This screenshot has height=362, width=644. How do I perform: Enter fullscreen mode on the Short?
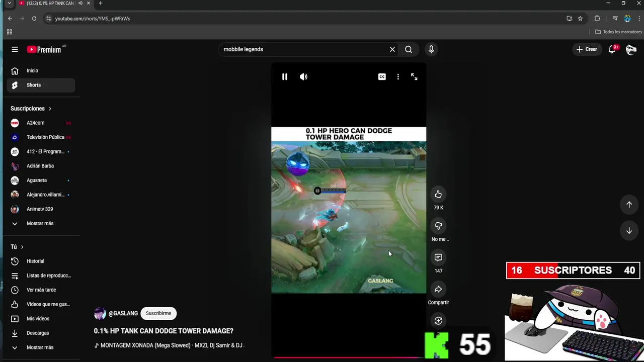(x=414, y=77)
